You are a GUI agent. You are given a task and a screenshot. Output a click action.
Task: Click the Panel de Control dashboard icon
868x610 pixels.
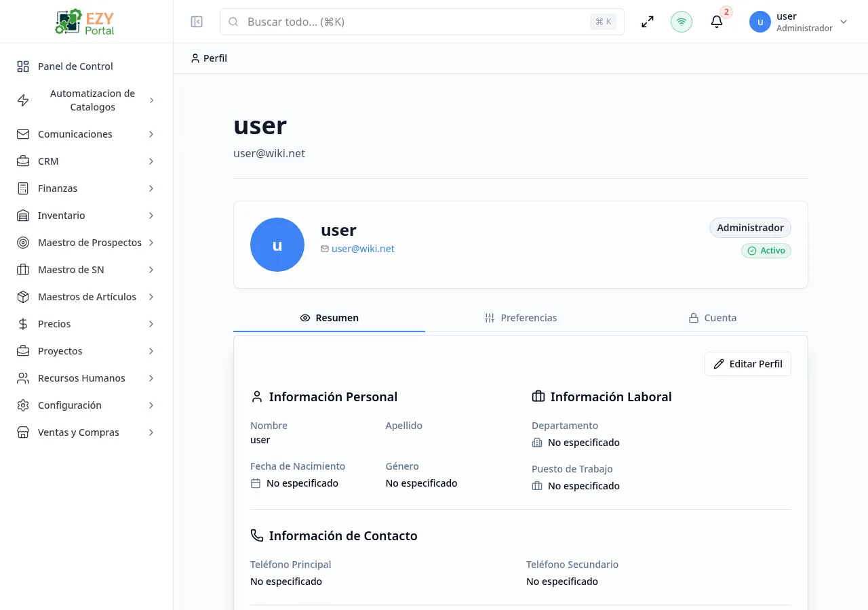tap(23, 66)
